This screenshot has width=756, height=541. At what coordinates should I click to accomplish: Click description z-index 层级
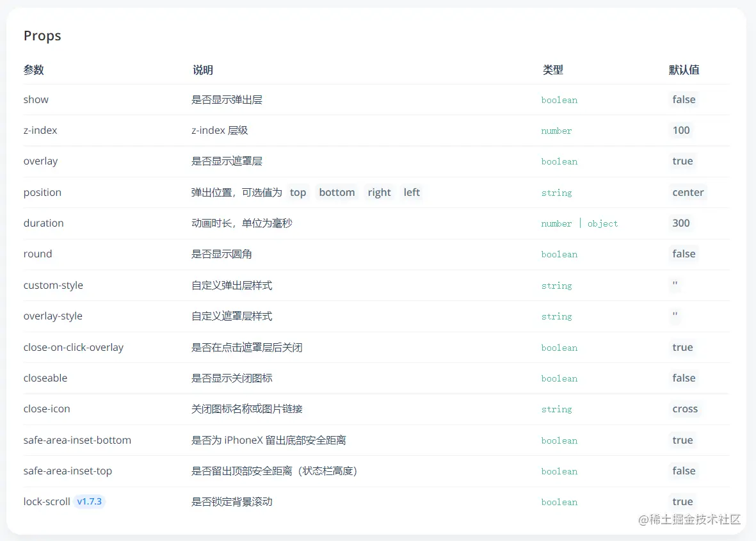pyautogui.click(x=220, y=130)
